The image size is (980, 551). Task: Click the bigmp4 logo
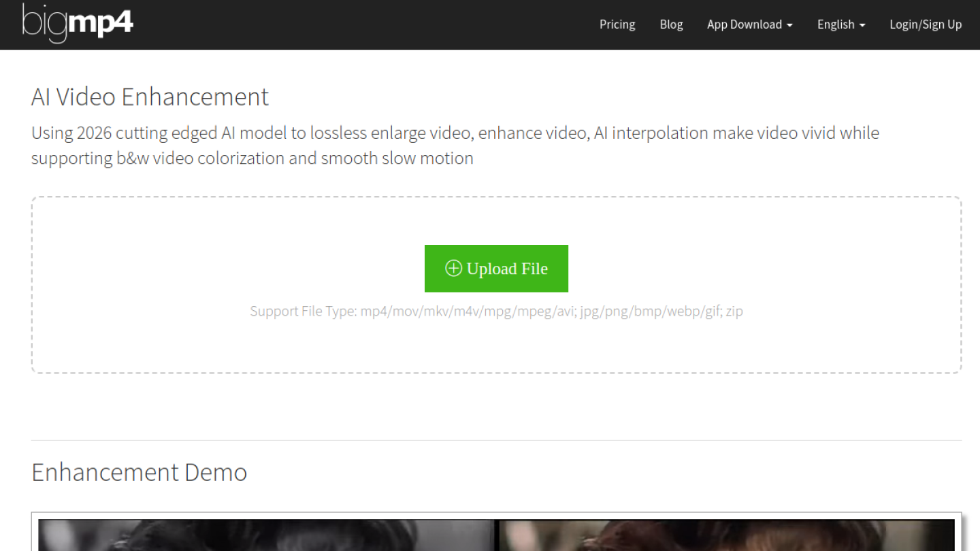pos(78,23)
